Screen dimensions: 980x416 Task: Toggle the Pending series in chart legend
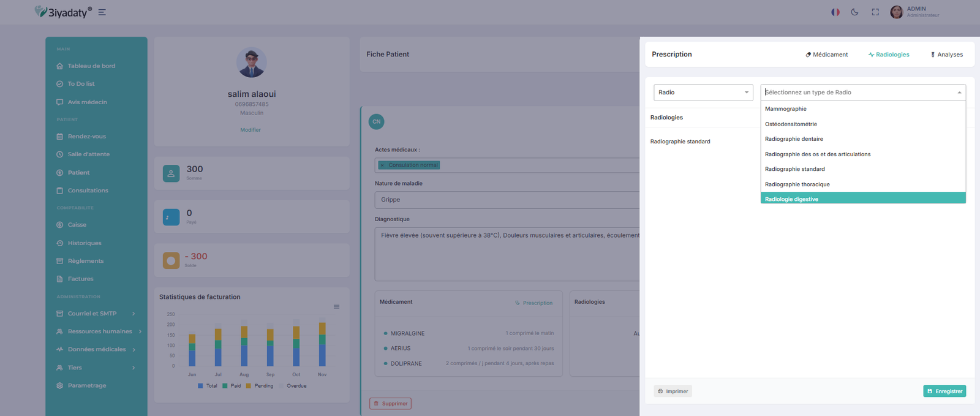point(260,386)
